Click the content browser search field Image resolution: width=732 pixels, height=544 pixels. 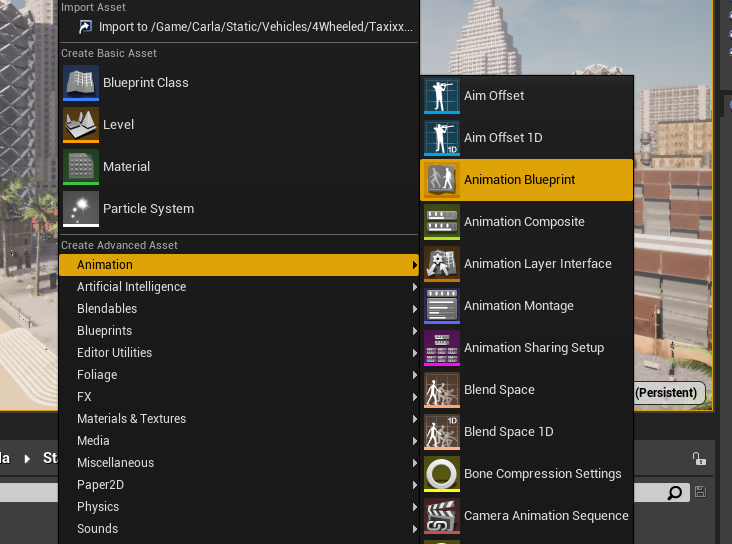click(344, 493)
